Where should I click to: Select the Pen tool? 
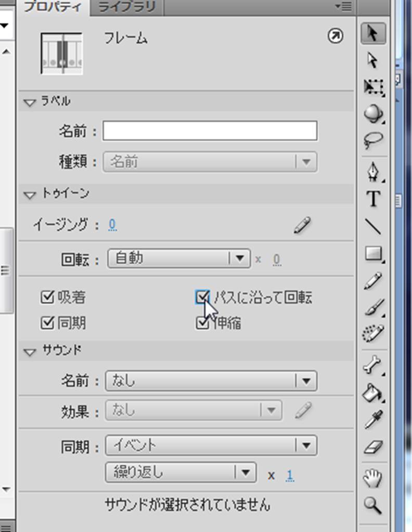[x=373, y=171]
